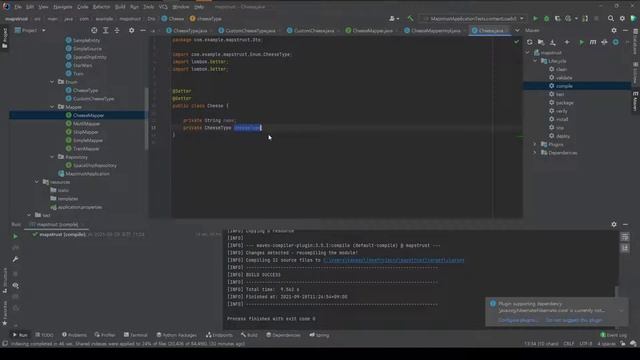
Task: Select the clean goal in Maven Lifecycle
Action: pyautogui.click(x=561, y=69)
